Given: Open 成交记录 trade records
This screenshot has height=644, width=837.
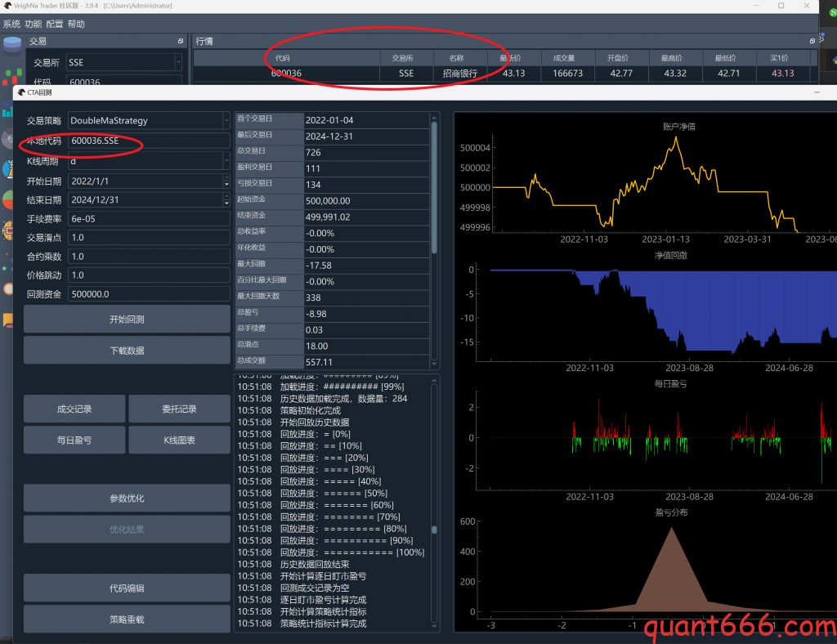Looking at the screenshot, I should coord(74,409).
